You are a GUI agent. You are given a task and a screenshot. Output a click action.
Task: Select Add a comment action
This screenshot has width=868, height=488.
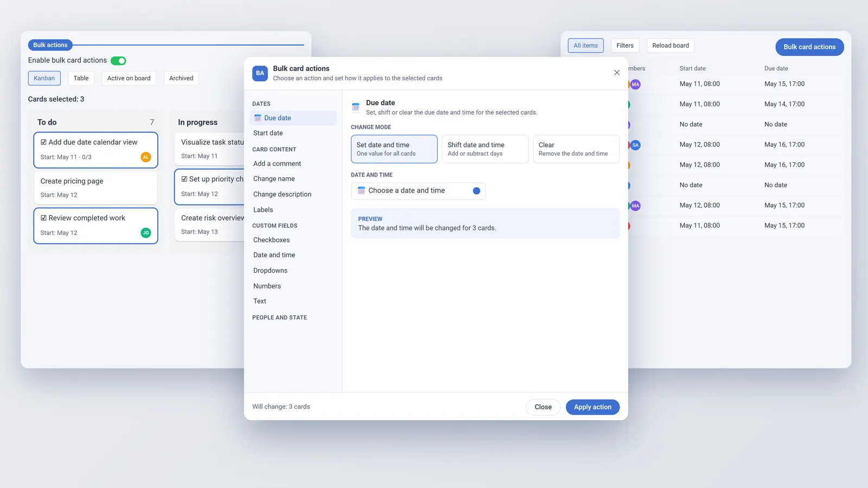(x=293, y=164)
